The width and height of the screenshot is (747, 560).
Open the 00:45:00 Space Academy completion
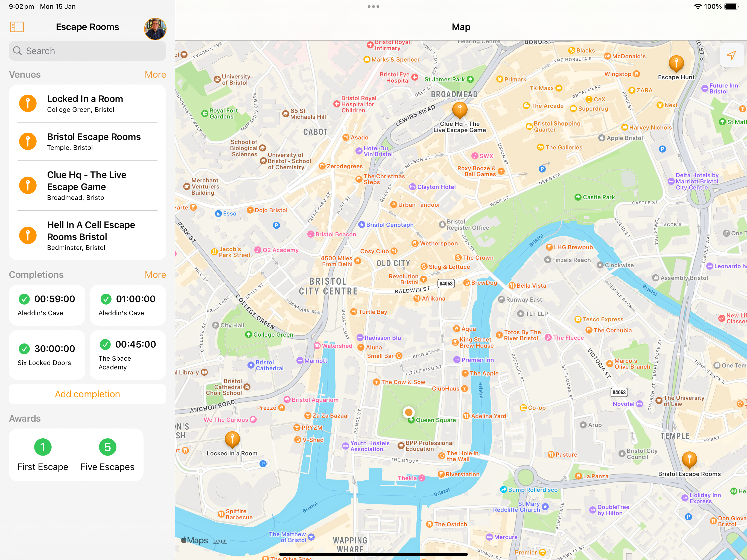click(x=128, y=355)
